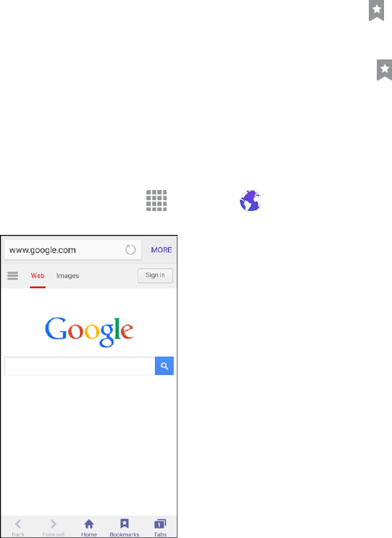This screenshot has height=538, width=392.
Task: Focus the Google search input box
Action: click(x=80, y=365)
